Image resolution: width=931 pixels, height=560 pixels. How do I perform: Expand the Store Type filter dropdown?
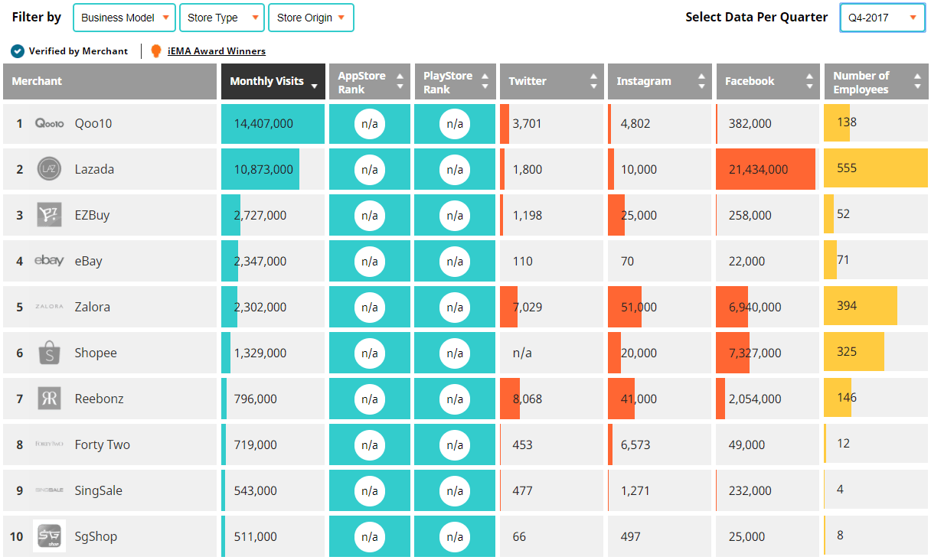[x=222, y=18]
